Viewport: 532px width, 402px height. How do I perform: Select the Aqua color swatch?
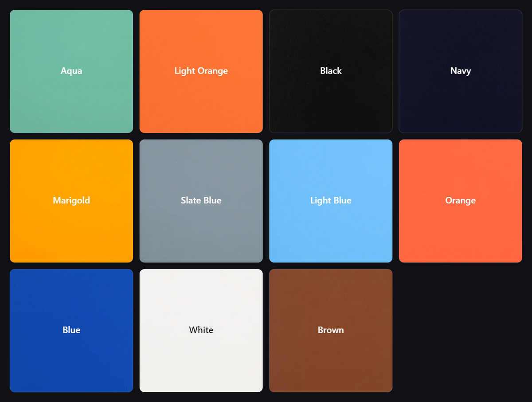pos(71,71)
